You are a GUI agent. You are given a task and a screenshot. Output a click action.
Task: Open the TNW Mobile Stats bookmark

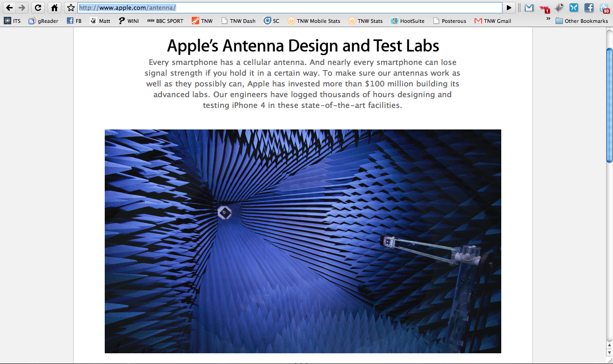pyautogui.click(x=314, y=21)
